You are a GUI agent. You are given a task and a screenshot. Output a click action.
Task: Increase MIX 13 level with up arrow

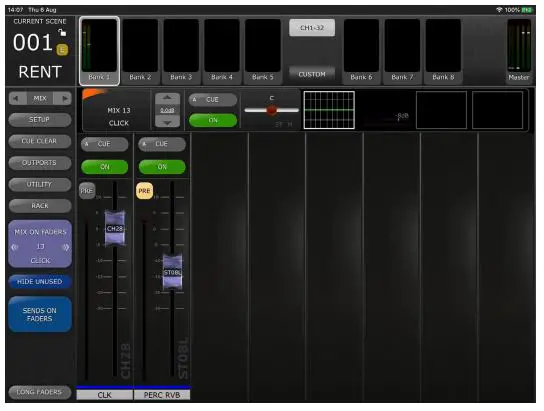pos(168,99)
